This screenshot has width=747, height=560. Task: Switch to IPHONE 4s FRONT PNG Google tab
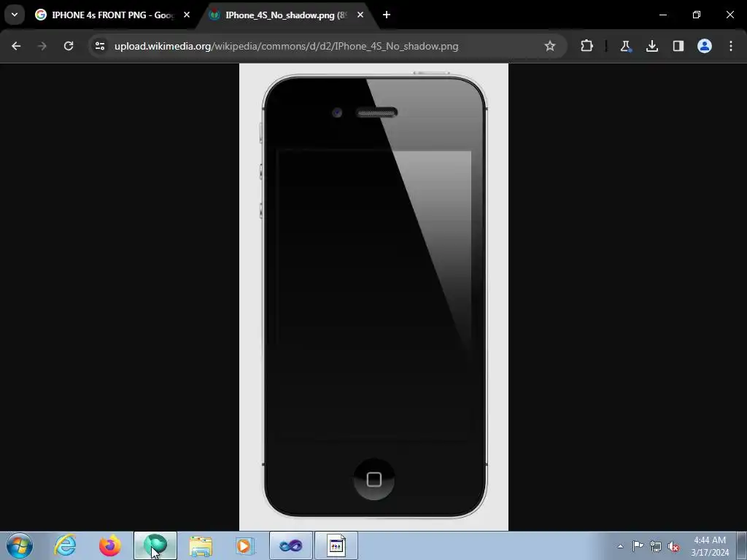pos(112,15)
